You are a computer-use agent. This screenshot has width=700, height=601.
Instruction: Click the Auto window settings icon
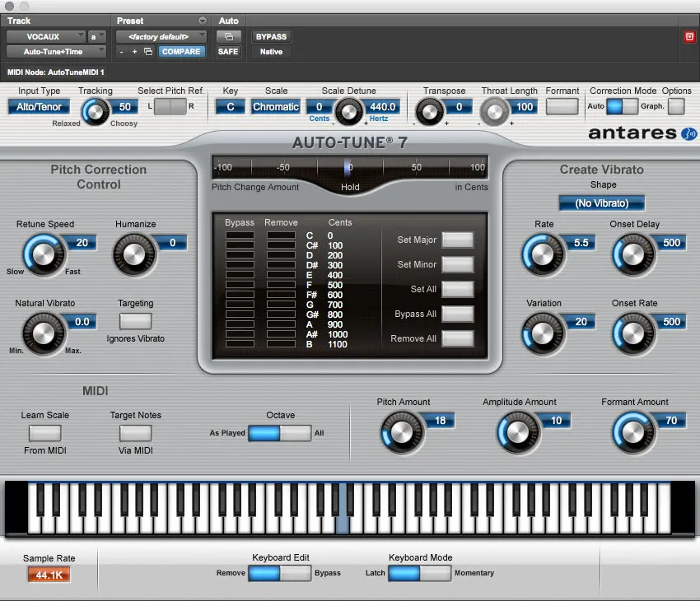pyautogui.click(x=229, y=36)
